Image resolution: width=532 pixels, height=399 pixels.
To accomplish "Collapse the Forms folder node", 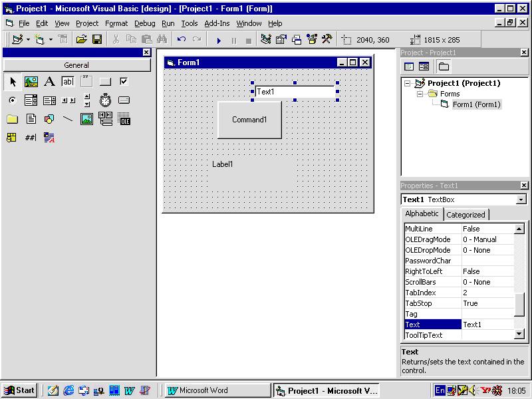I will click(420, 94).
